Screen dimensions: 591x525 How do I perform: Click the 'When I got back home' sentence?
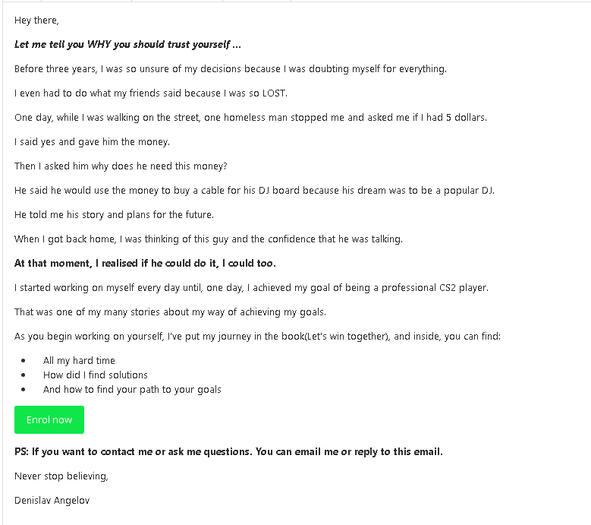[x=208, y=239]
